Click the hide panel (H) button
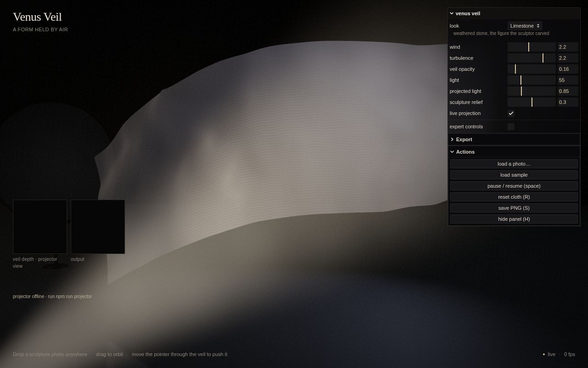Viewport: 588px width, 368px height. pyautogui.click(x=514, y=219)
